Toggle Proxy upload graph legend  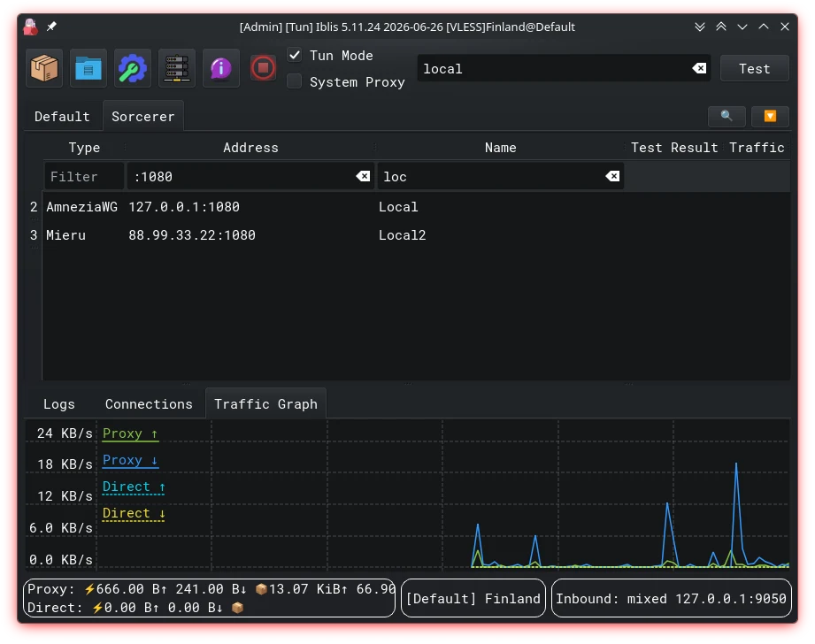pos(130,433)
